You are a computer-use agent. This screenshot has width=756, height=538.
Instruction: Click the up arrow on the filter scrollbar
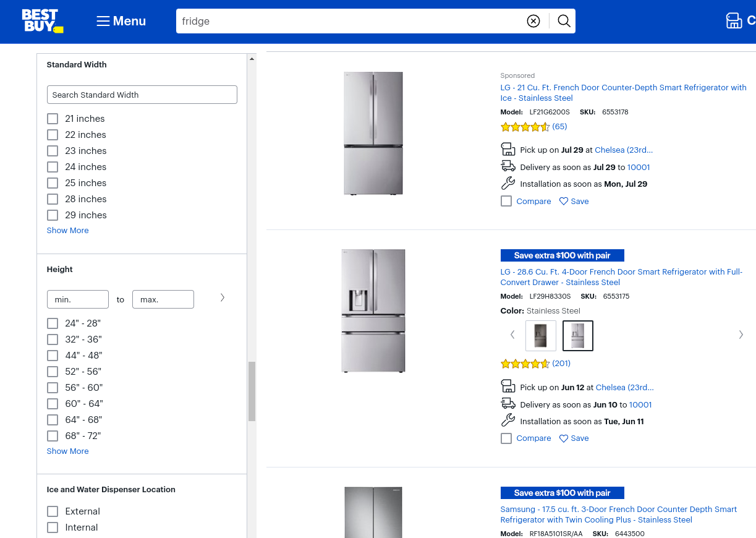coord(252,59)
